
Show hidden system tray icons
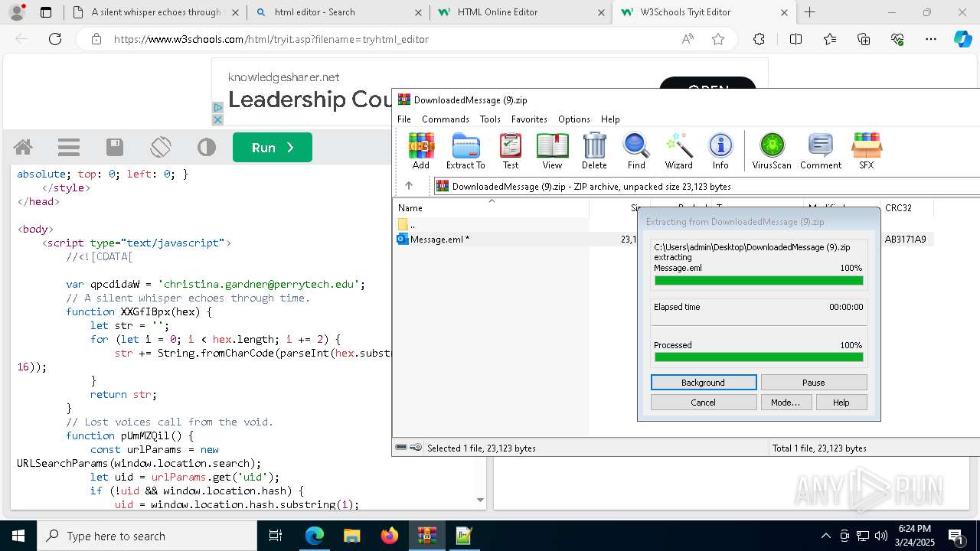click(x=825, y=536)
